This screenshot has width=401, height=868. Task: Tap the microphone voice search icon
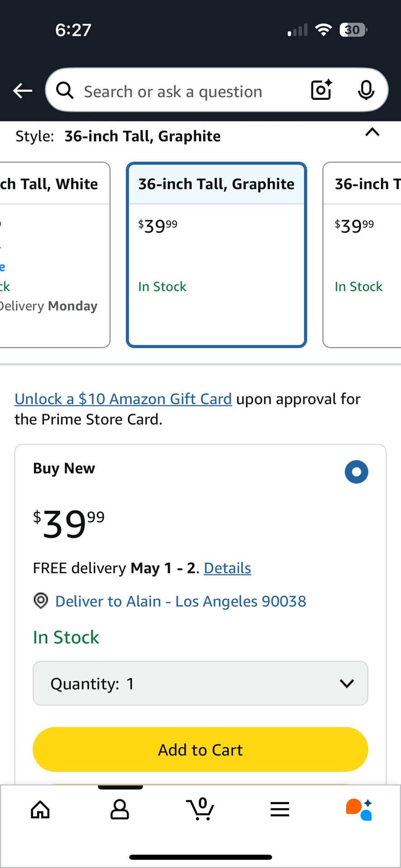click(x=366, y=90)
